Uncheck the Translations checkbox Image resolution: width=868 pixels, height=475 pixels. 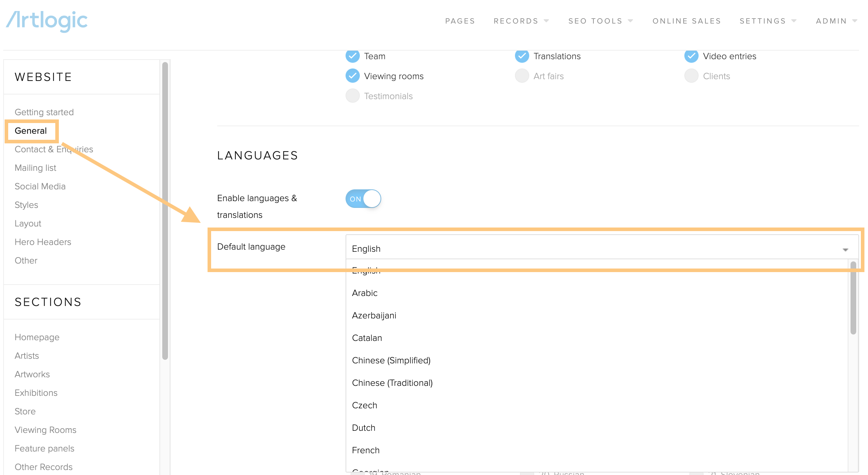(x=522, y=56)
